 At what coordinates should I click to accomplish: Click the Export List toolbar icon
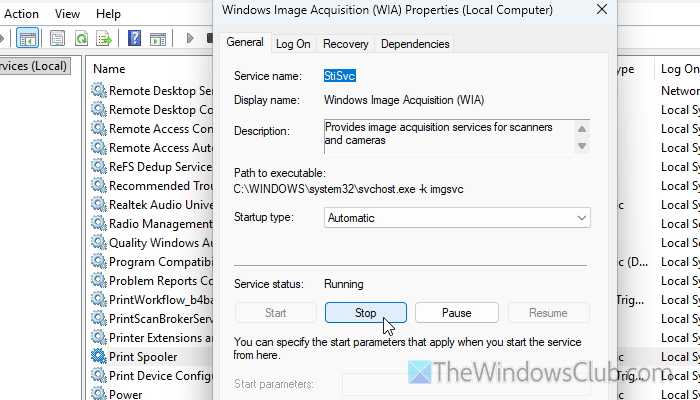(x=104, y=38)
